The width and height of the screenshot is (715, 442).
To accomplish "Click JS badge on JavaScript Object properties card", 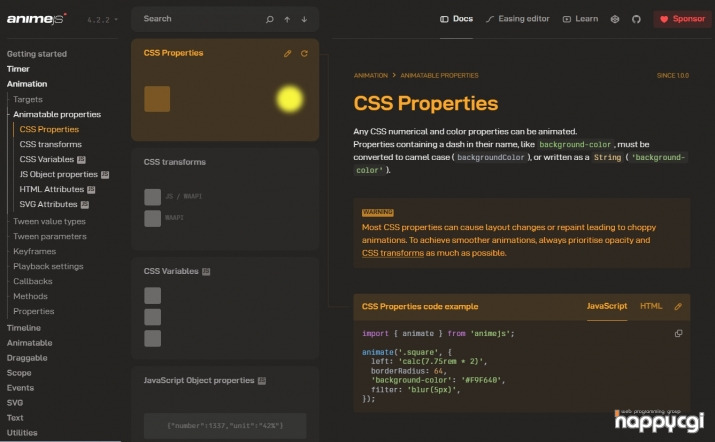I will [x=262, y=381].
